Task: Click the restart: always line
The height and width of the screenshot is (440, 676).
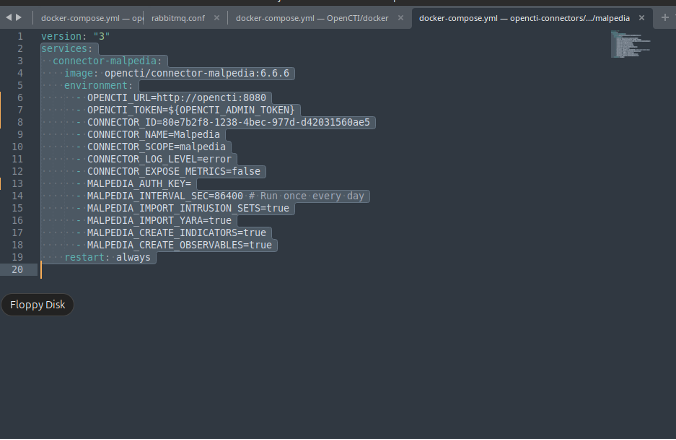Action: (x=107, y=257)
